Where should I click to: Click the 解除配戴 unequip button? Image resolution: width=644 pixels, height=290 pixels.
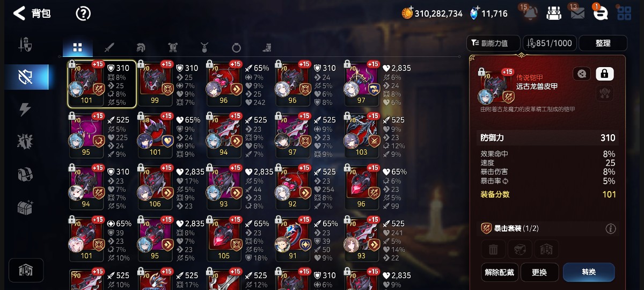pyautogui.click(x=499, y=272)
